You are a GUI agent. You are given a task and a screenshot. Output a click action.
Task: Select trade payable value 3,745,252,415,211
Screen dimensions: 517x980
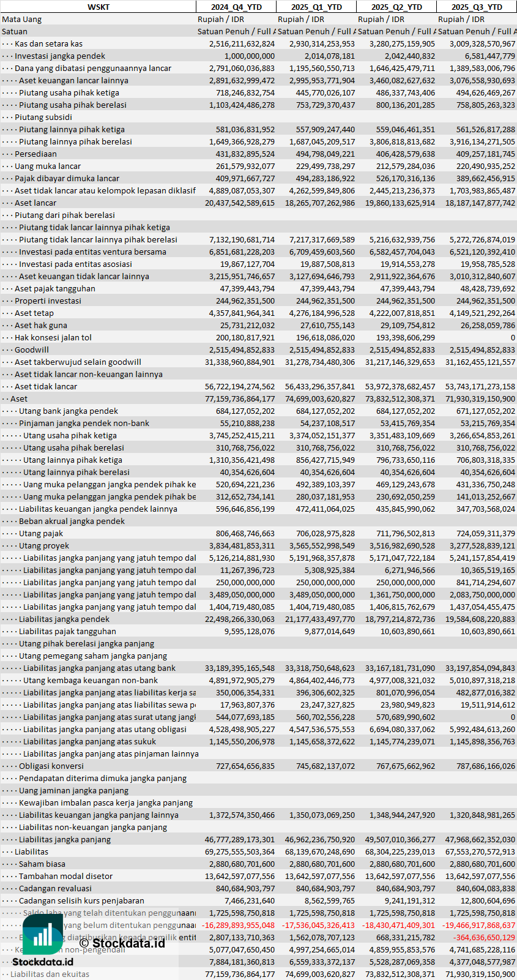[242, 435]
